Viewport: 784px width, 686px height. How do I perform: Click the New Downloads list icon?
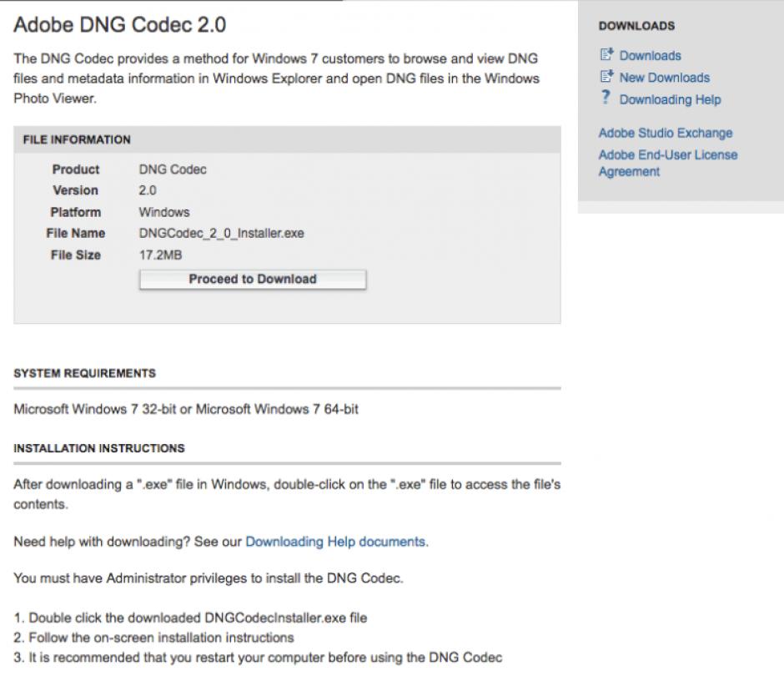coord(606,77)
